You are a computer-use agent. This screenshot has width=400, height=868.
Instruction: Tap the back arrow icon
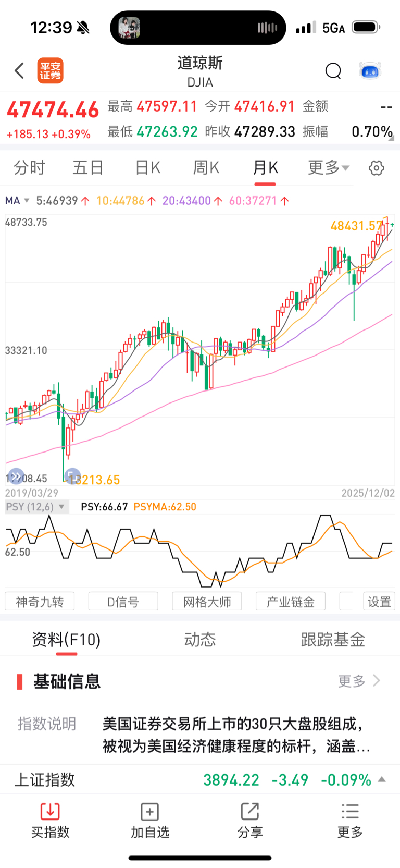tap(19, 70)
